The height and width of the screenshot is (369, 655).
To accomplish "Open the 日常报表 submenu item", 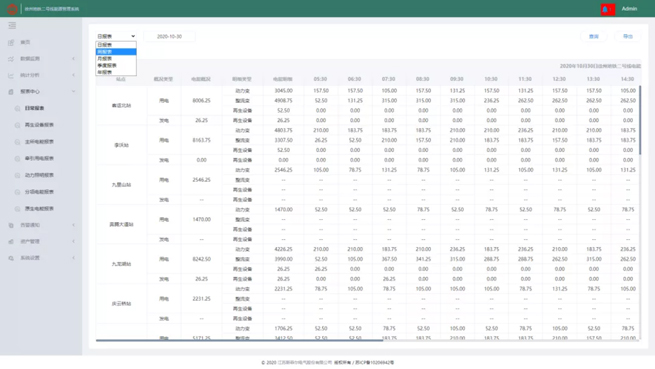I will click(34, 108).
